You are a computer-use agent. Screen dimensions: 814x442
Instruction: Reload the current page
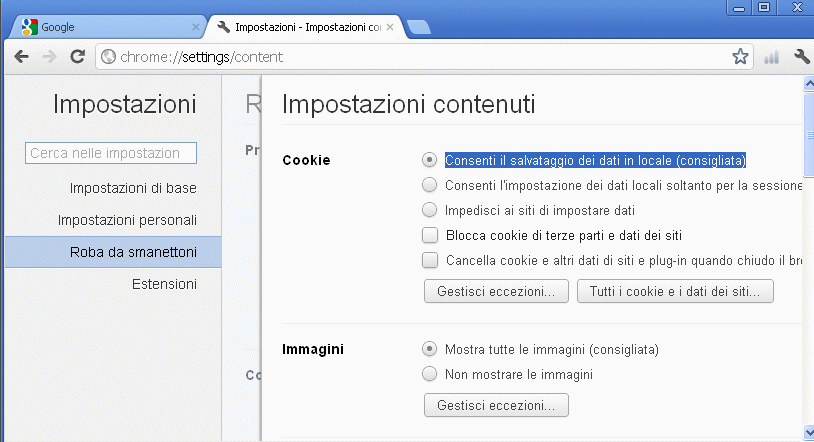[x=77, y=57]
